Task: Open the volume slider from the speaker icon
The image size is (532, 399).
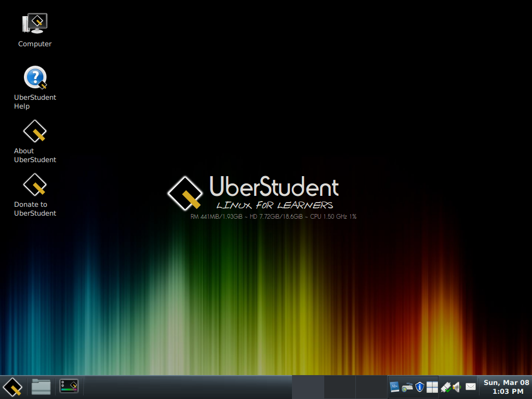Action: (x=456, y=387)
